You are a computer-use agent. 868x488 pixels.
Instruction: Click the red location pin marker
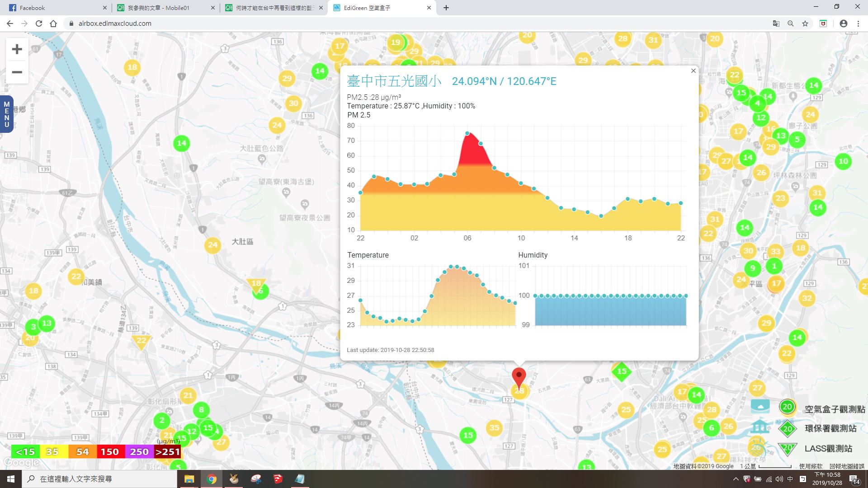(519, 379)
